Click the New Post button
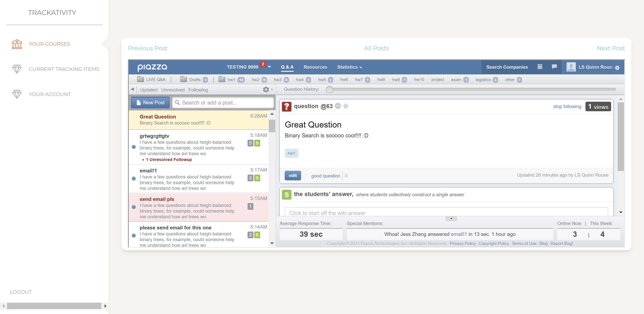The height and width of the screenshot is (314, 644). pos(150,102)
